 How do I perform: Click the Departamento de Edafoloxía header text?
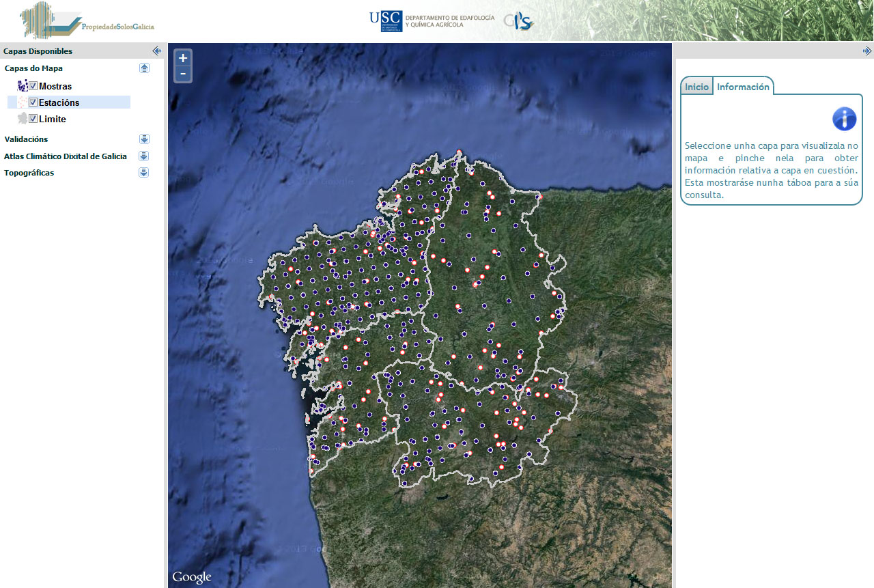[449, 21]
